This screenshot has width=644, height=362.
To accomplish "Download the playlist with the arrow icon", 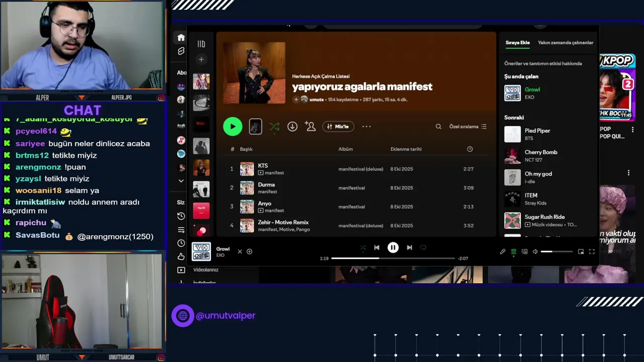I will (292, 127).
